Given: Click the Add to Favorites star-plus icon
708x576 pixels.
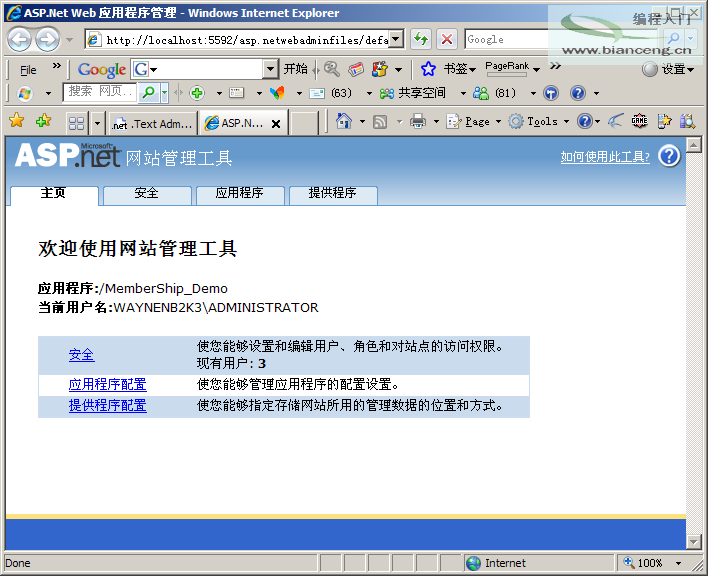Looking at the screenshot, I should (43, 121).
